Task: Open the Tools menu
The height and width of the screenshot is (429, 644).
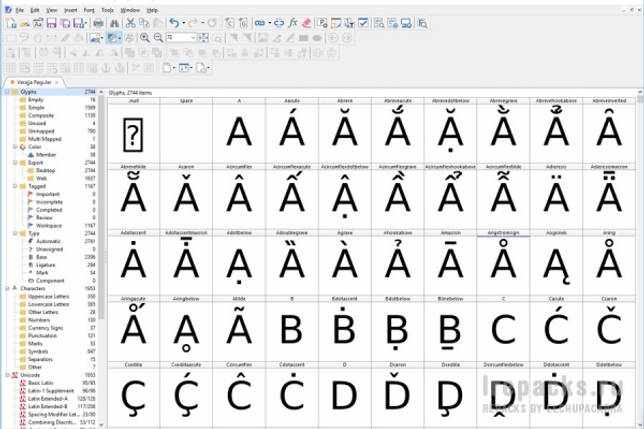Action: click(108, 10)
